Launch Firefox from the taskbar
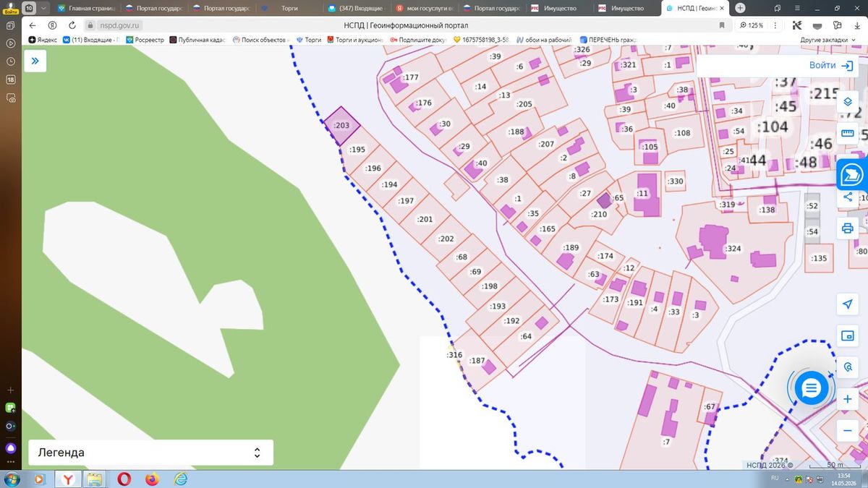The width and height of the screenshot is (868, 488). point(152,479)
